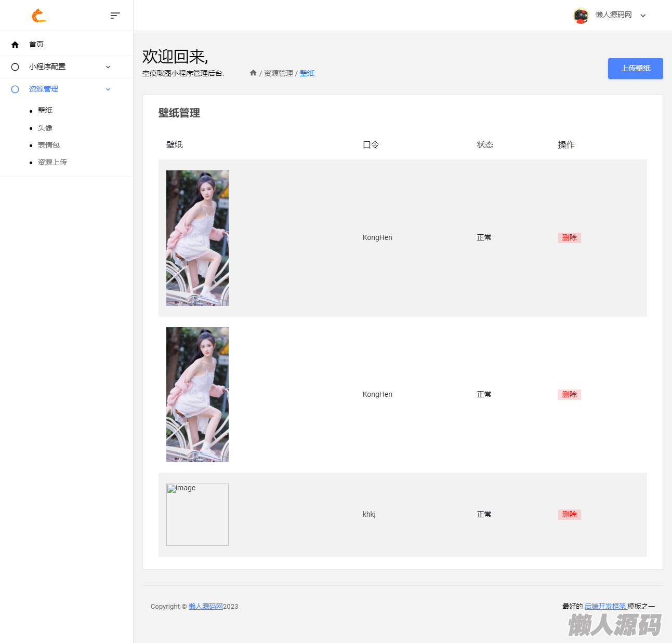This screenshot has height=643, width=672.
Task: Toggle the sidebar collapse hamburger icon
Action: click(115, 16)
